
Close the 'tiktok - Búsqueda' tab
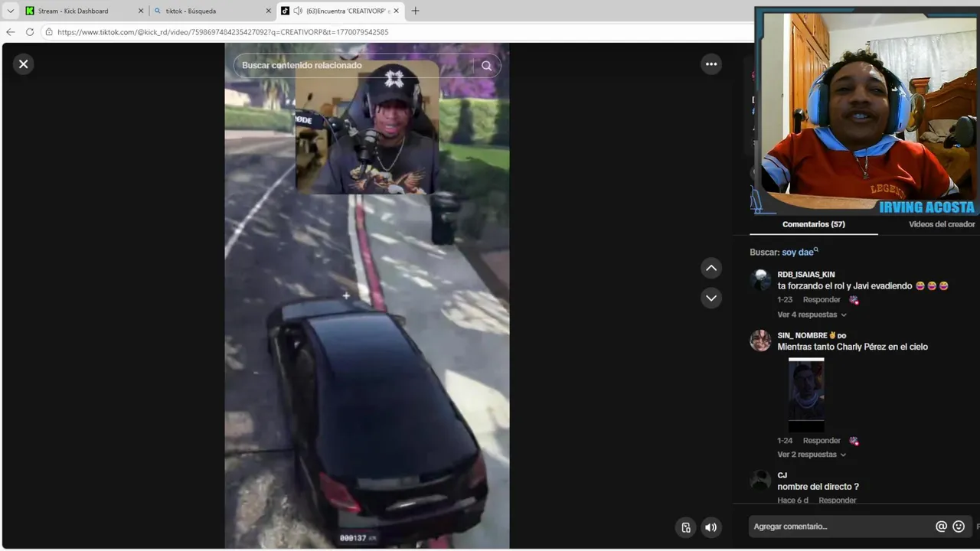(269, 11)
